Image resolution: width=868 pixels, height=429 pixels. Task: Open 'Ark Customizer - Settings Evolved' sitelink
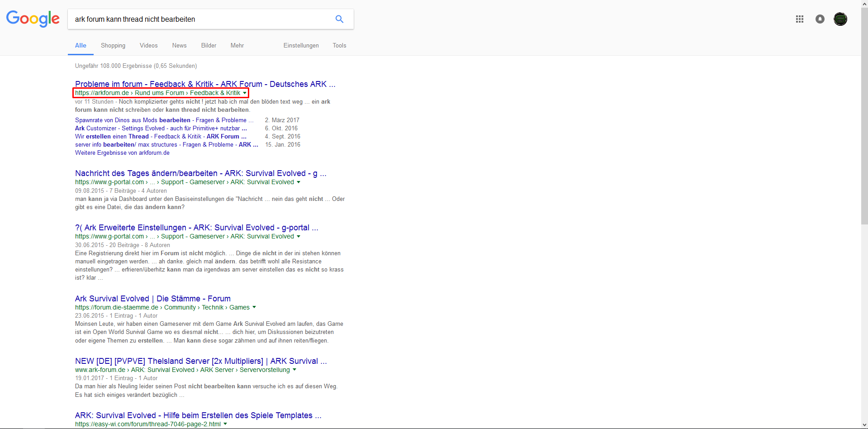pos(161,128)
